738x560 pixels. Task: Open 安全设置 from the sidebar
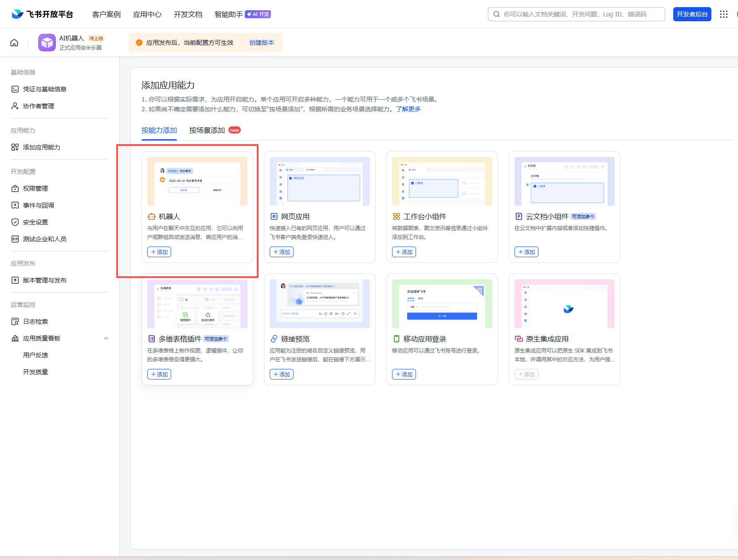click(x=35, y=222)
